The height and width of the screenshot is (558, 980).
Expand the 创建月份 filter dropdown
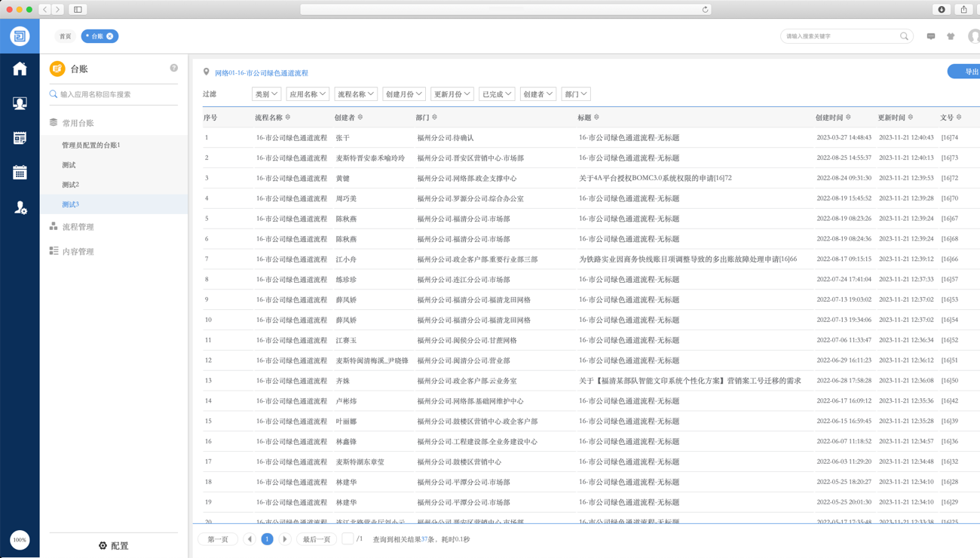[x=403, y=94]
